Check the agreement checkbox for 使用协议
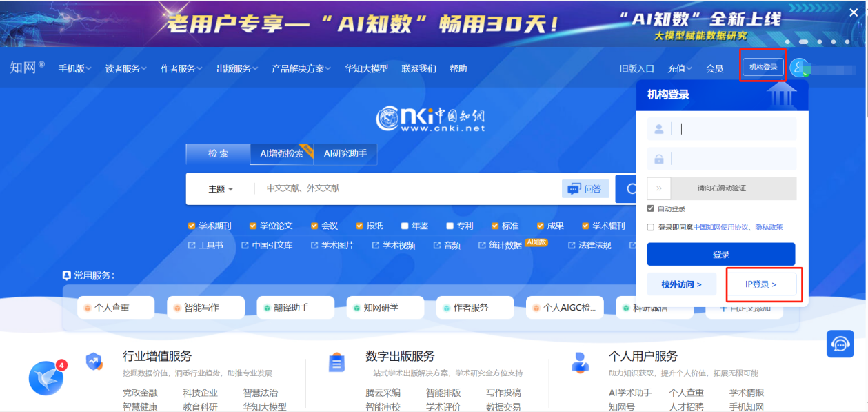 click(651, 227)
